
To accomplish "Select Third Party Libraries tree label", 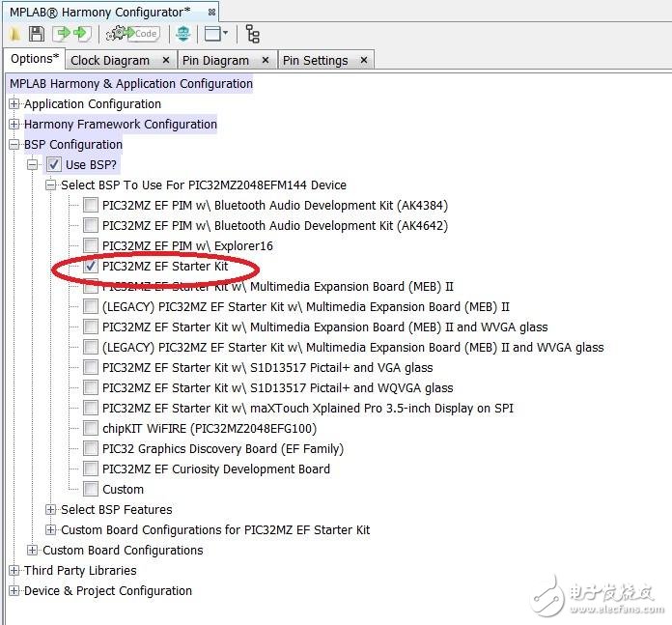I will 80,570.
